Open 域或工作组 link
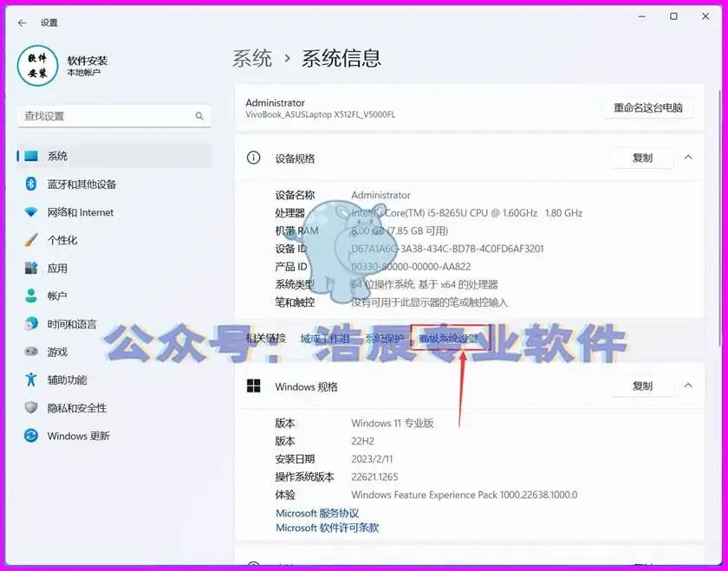The height and width of the screenshot is (571, 728). [324, 339]
